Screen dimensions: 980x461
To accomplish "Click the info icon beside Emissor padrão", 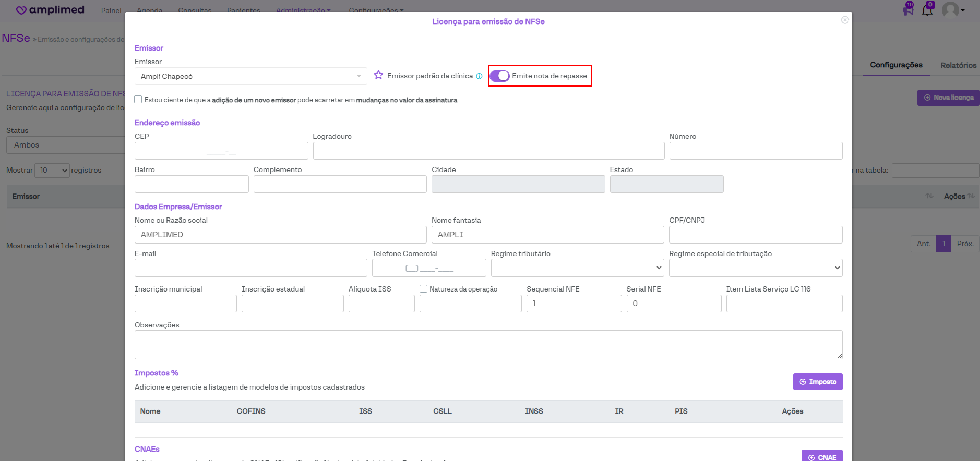I will coord(479,76).
